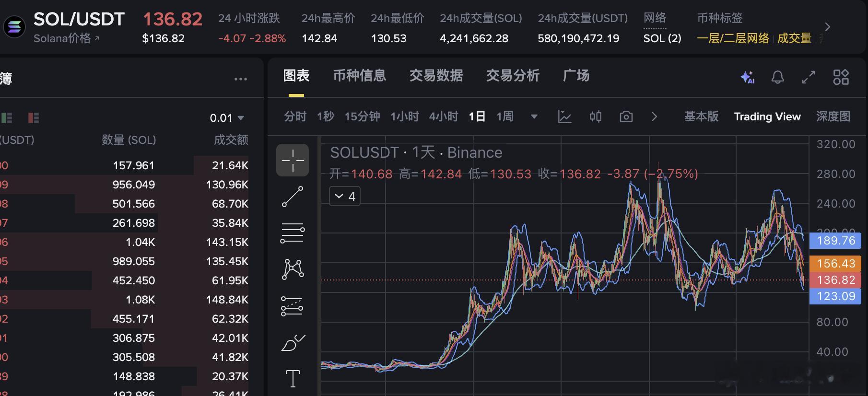This screenshot has height=396, width=868.
Task: Switch chart to 深度图 mode
Action: click(x=833, y=116)
